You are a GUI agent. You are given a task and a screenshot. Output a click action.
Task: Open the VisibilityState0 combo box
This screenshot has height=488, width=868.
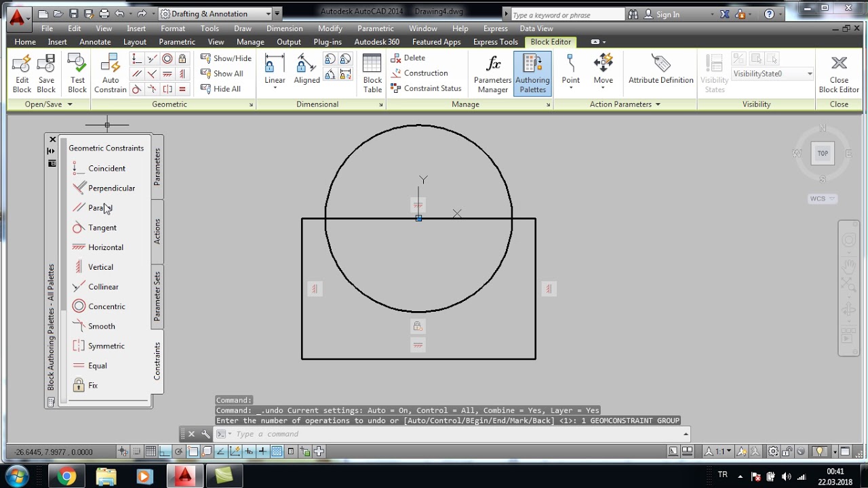[x=772, y=73]
